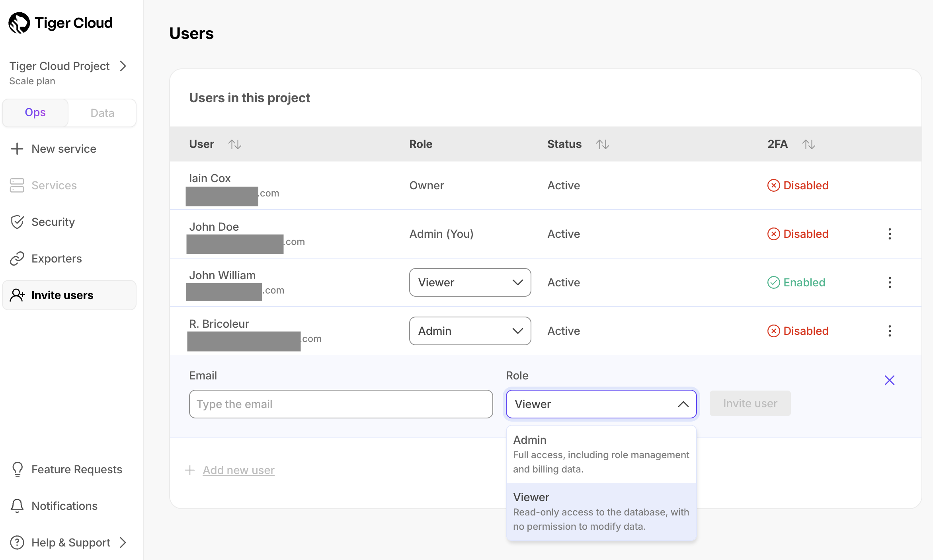The height and width of the screenshot is (560, 933).
Task: Click the green enabled 2FA icon for John William
Action: click(773, 282)
